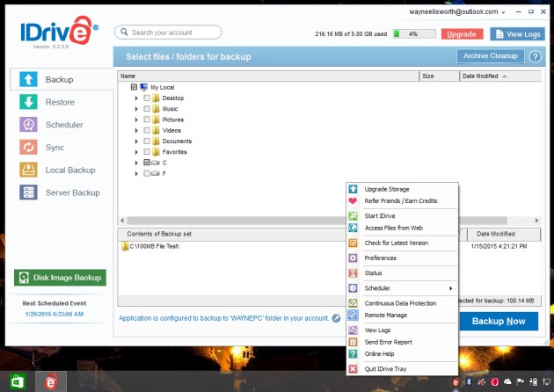Click the Backup sidebar icon
Screen dimensions: 554x392
pyautogui.click(x=28, y=79)
